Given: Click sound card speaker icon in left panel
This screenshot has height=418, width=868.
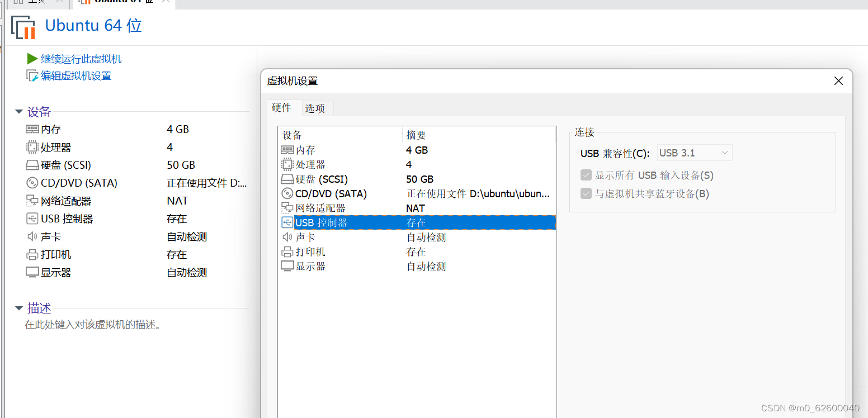Looking at the screenshot, I should tap(32, 236).
